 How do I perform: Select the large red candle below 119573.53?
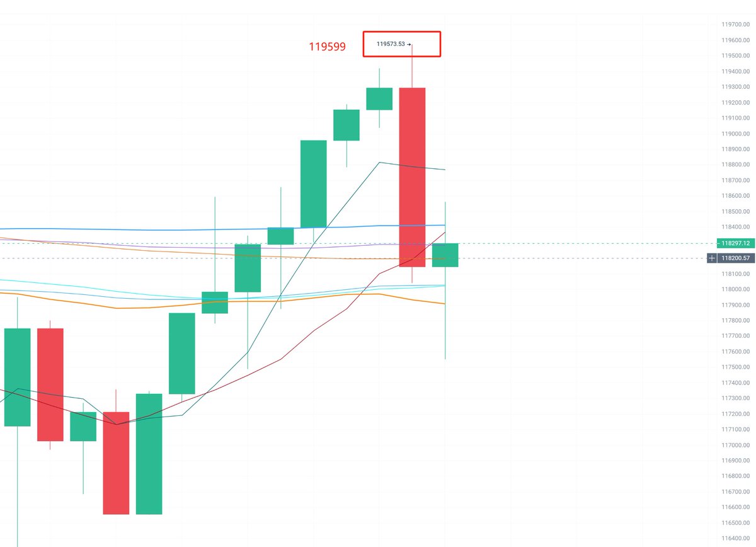[413, 177]
